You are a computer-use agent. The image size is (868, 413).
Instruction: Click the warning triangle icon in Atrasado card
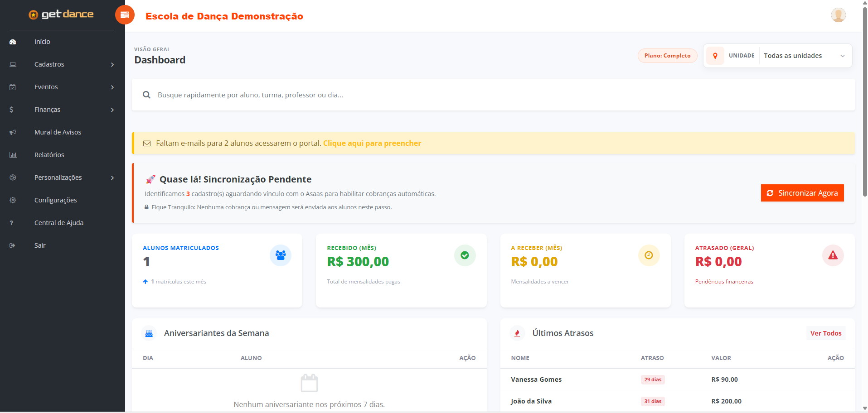pos(833,255)
